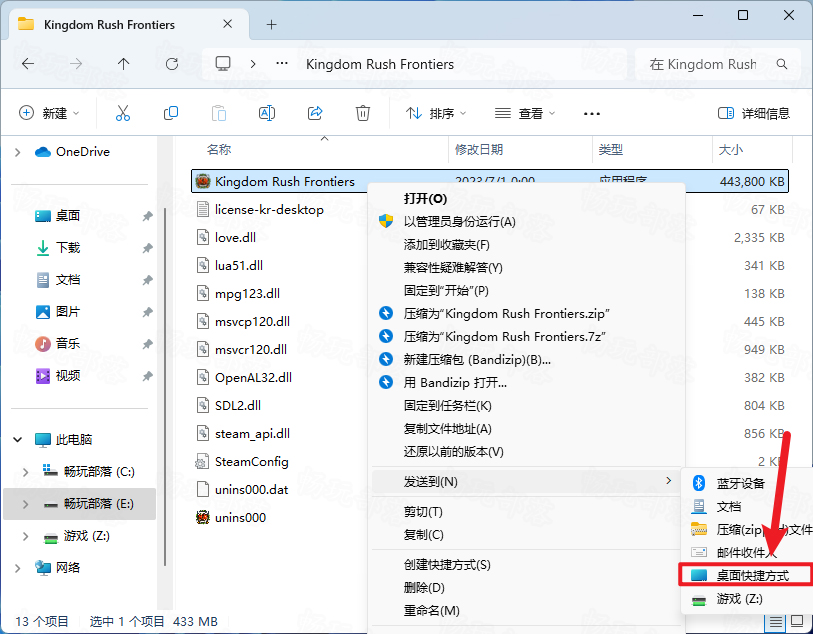The image size is (813, 634).
Task: Toggle the Details pane (详细信息) button
Action: 753,113
